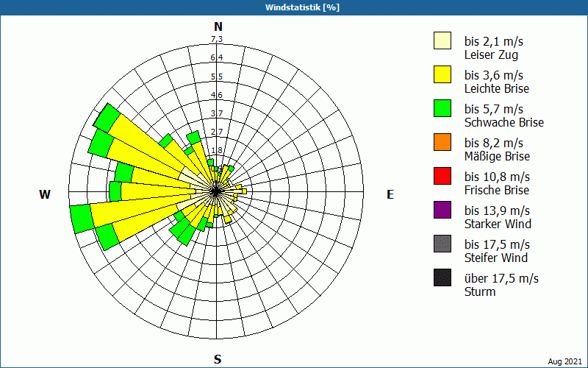Screen dimensions: 588x368
Task: Click the green Schwache Brise legend swatch
Action: [442, 108]
